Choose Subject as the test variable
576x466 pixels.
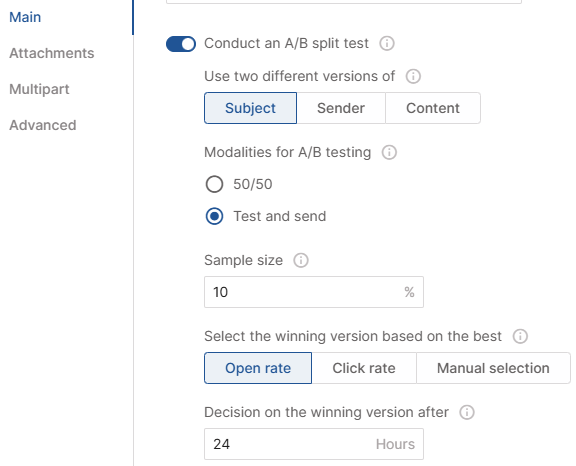pos(251,108)
